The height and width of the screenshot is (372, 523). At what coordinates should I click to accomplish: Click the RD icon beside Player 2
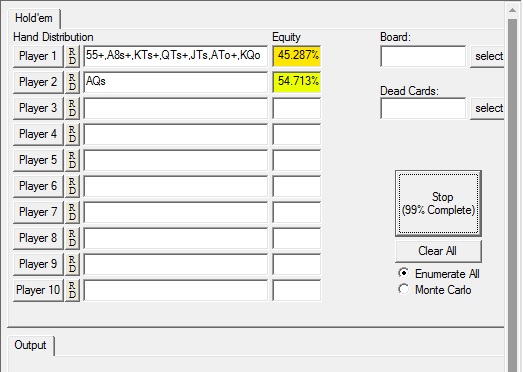tap(72, 82)
